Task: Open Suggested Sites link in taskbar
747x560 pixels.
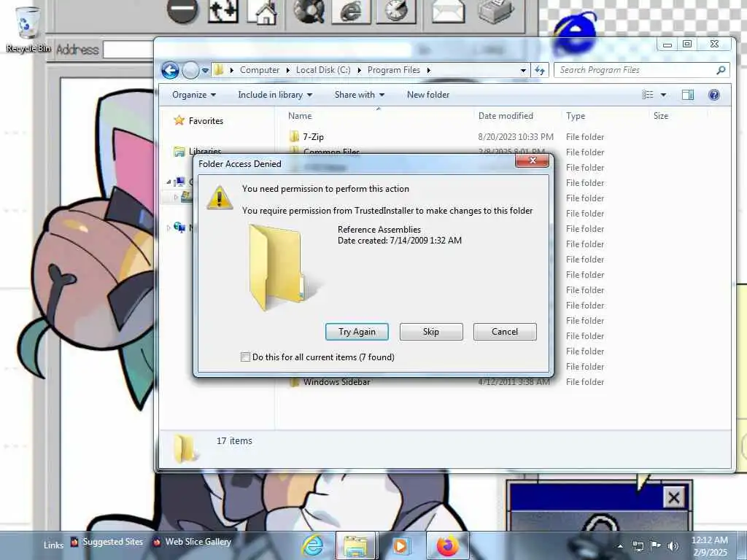Action: pyautogui.click(x=107, y=542)
